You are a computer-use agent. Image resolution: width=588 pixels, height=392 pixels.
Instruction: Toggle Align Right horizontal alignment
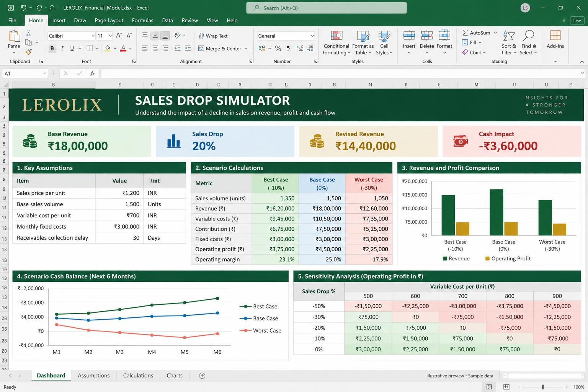[x=165, y=48]
